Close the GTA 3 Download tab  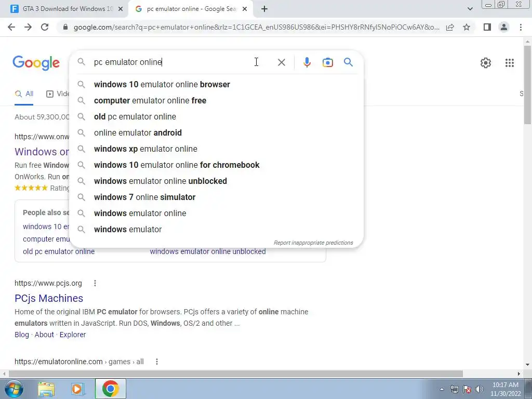point(120,9)
